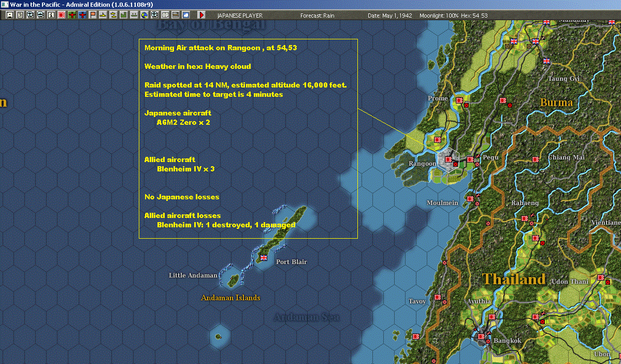Viewport: 621px width, 364px height.
Task: Click the 'Burma' country label
Action: click(556, 103)
